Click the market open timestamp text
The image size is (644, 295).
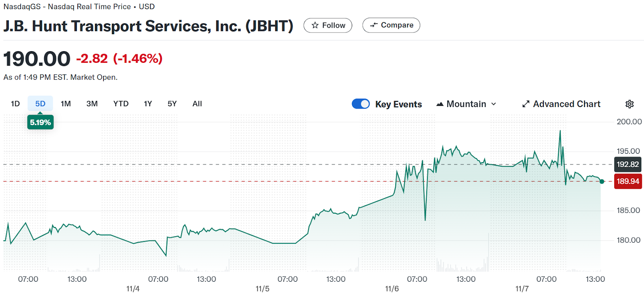tap(60, 77)
